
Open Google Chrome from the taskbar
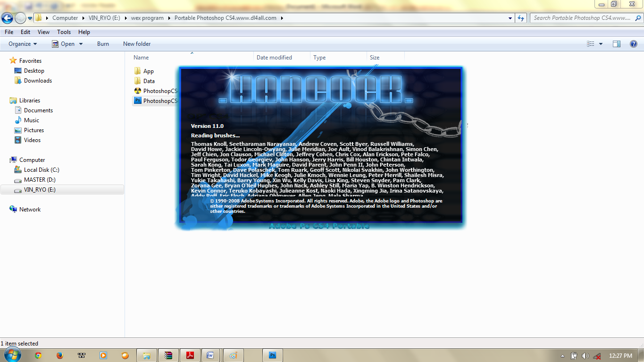click(x=38, y=355)
